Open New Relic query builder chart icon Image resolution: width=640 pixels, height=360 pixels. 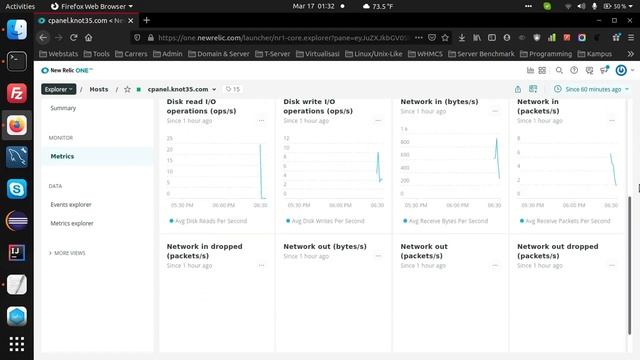tap(530, 70)
